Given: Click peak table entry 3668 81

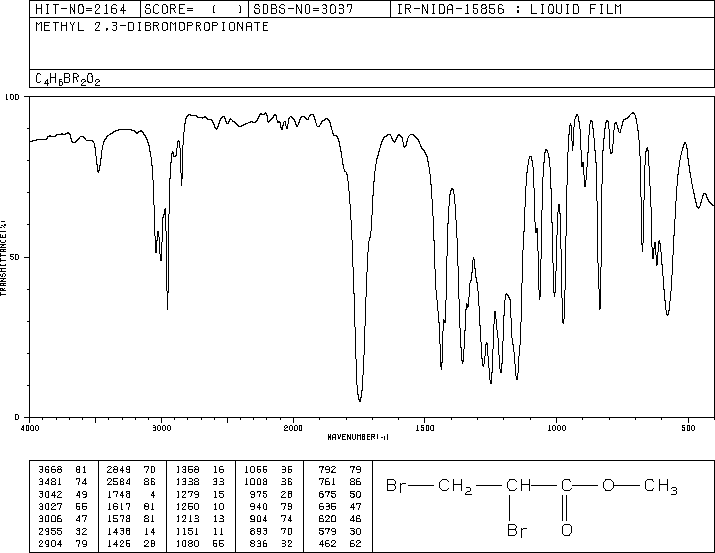Looking at the screenshot, I should click(x=62, y=469).
